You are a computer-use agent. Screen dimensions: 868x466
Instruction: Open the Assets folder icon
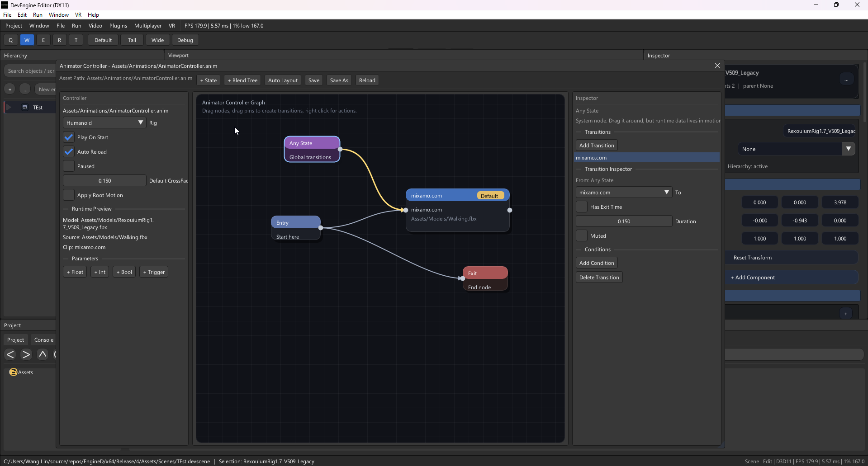point(14,372)
